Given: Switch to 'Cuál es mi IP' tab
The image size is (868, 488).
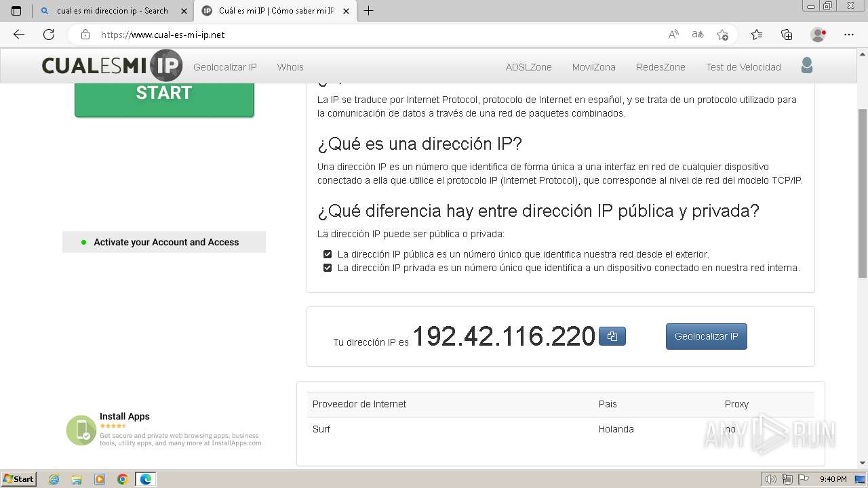Looking at the screenshot, I should (275, 11).
